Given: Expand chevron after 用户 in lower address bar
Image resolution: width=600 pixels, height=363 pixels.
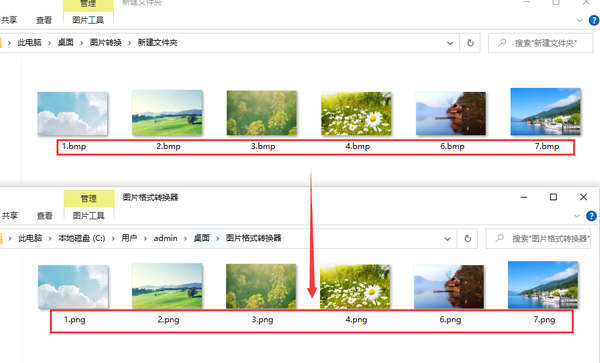Looking at the screenshot, I should [145, 239].
